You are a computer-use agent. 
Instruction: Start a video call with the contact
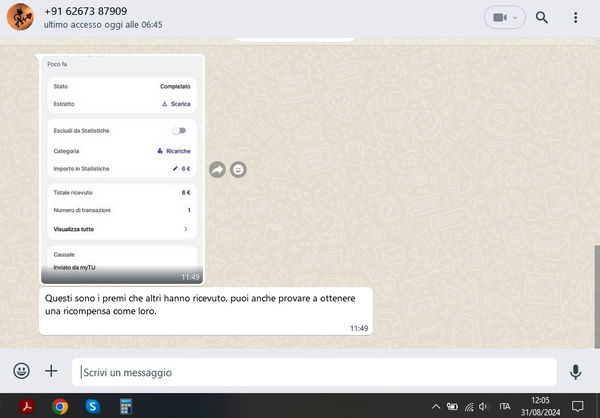coord(500,18)
